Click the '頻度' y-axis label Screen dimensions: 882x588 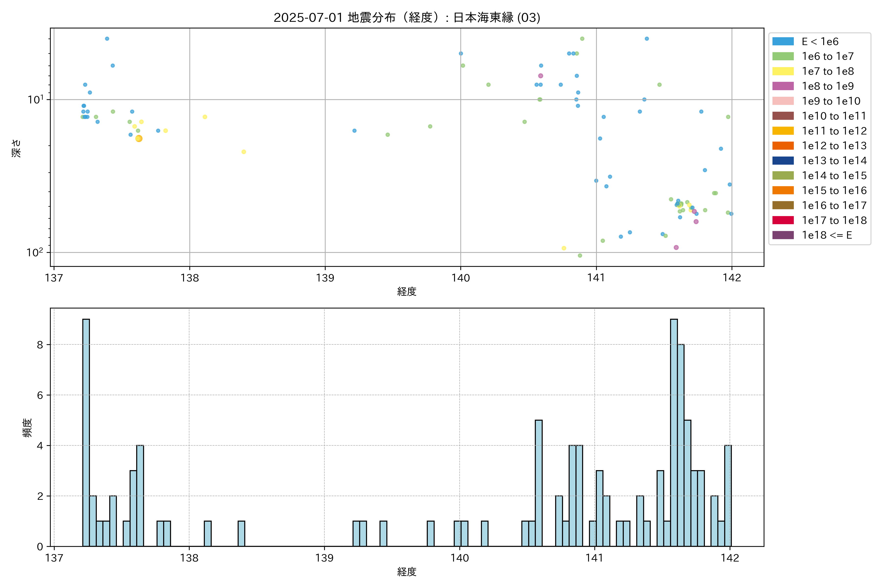(27, 428)
